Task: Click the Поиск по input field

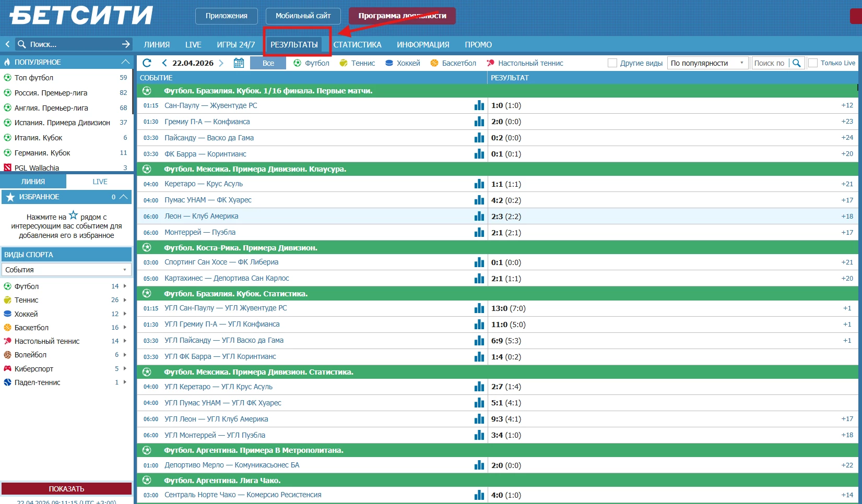Action: tap(770, 63)
